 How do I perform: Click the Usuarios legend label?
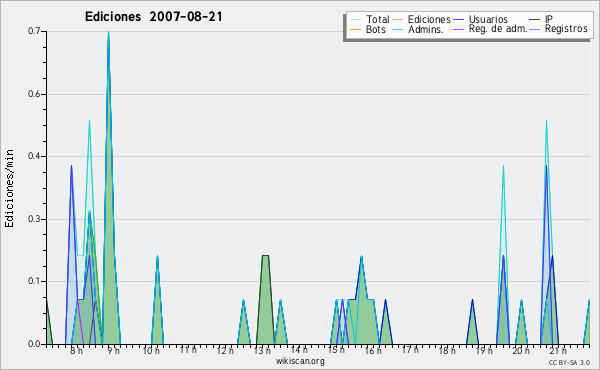click(x=488, y=19)
